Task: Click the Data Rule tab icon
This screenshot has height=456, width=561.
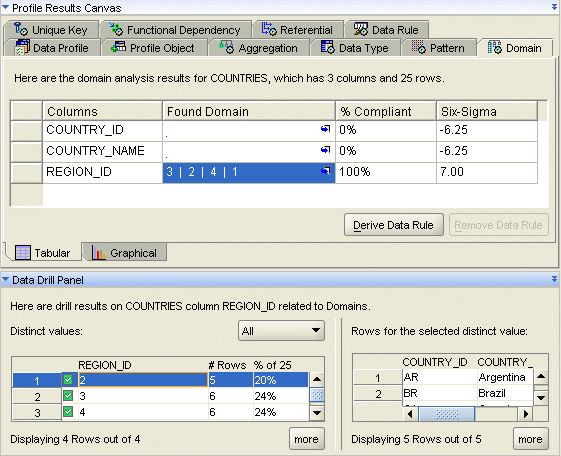Action: click(x=361, y=29)
